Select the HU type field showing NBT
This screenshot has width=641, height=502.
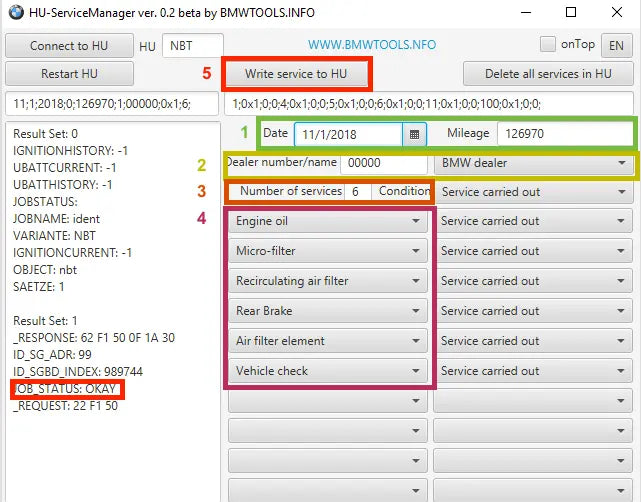click(x=193, y=45)
